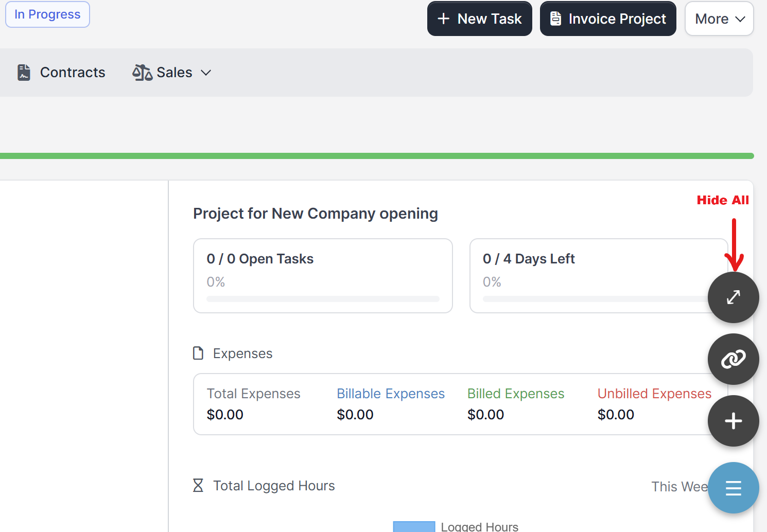The height and width of the screenshot is (532, 767).
Task: Open the Contracts tab
Action: click(73, 73)
